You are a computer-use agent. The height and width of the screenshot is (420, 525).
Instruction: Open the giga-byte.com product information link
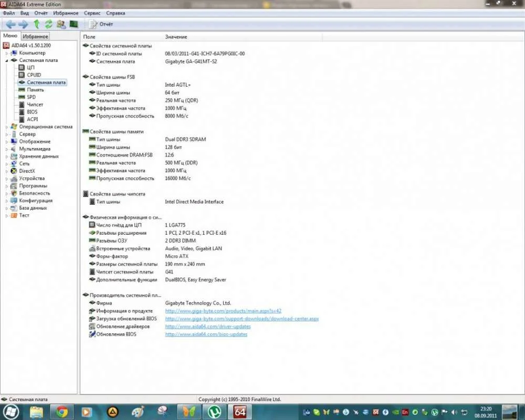pos(223,311)
